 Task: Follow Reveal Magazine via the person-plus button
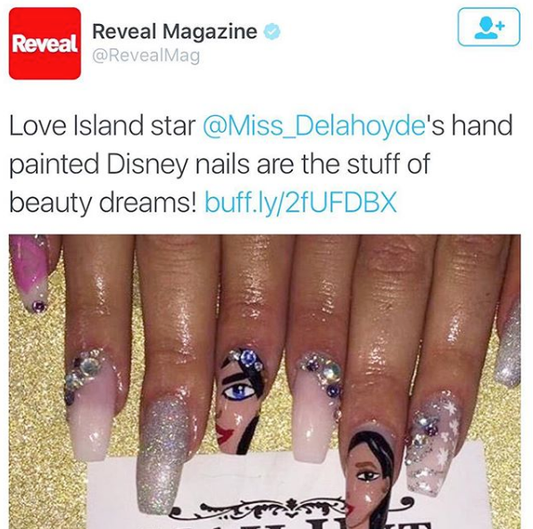(489, 27)
